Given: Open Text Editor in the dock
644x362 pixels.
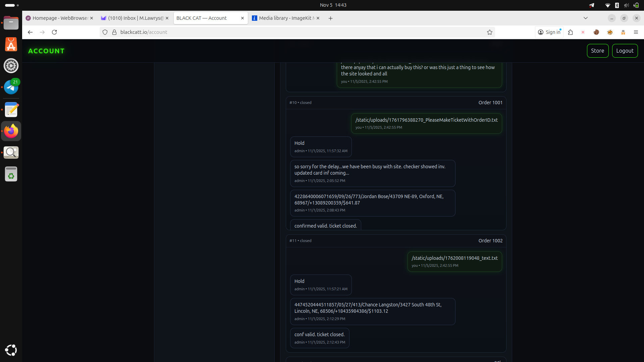Looking at the screenshot, I should click(x=11, y=110).
